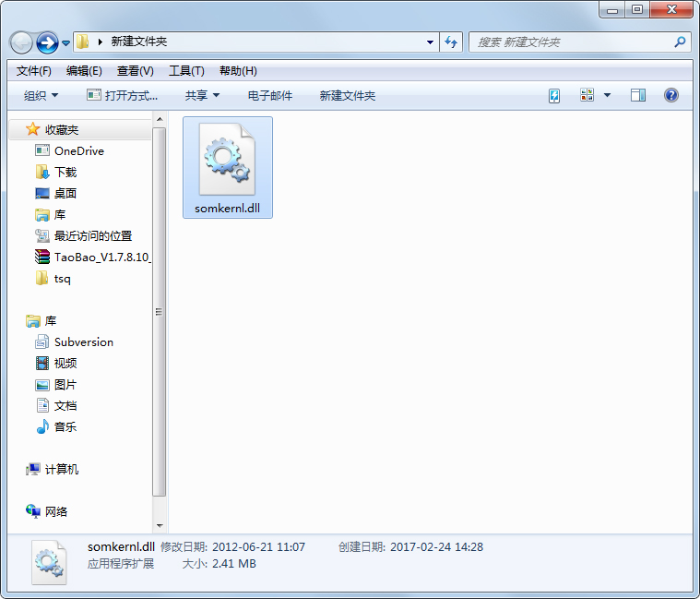Click the TaoBao WinRAR archive icon
This screenshot has height=599, width=700.
pos(42,257)
